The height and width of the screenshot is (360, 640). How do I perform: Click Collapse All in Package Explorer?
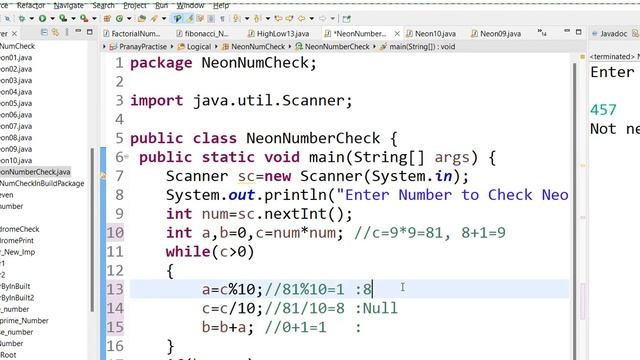(x=44, y=32)
